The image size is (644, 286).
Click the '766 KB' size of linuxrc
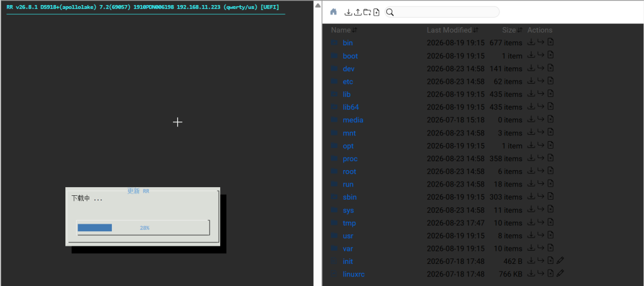[x=509, y=274]
